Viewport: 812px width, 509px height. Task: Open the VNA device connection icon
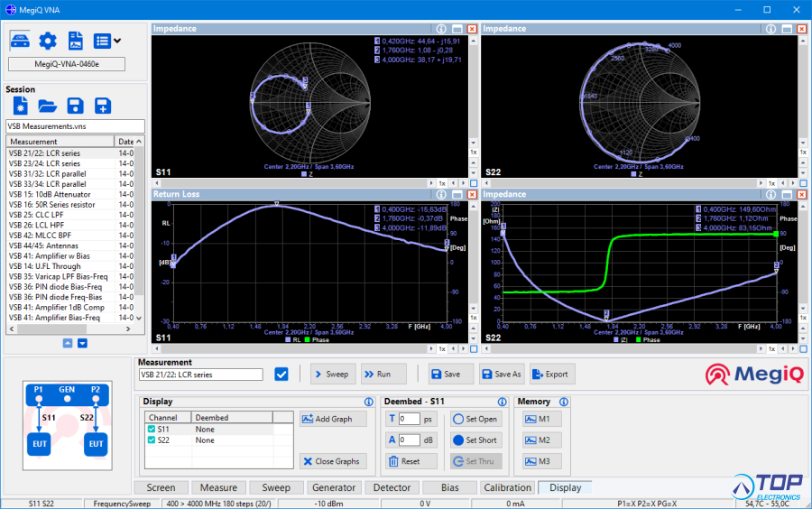click(20, 41)
